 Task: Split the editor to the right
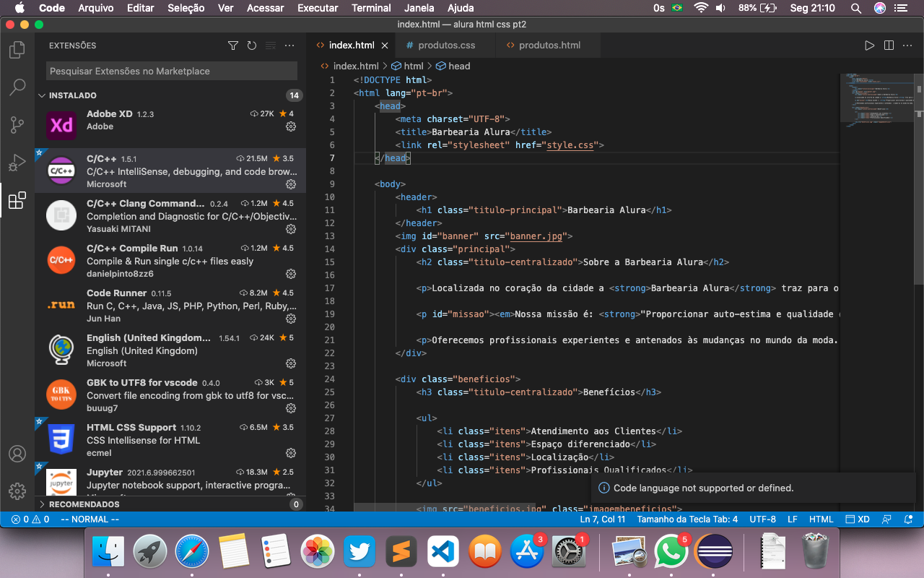coord(889,45)
